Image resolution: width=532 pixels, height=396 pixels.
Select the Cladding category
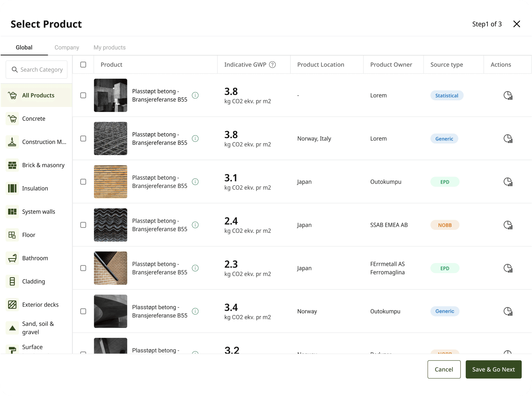36,282
